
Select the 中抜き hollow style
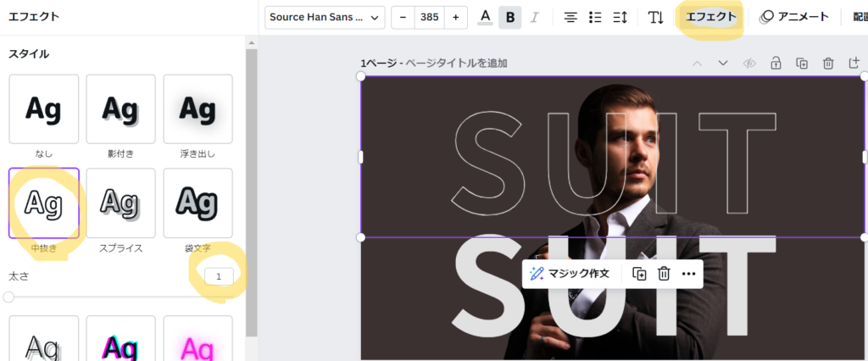coord(44,203)
